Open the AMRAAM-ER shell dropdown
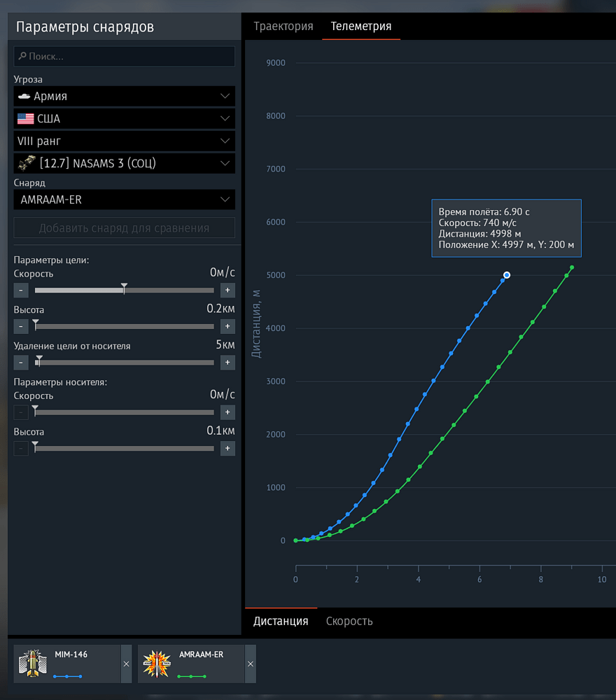Viewport: 616px width, 700px height. 125,199
